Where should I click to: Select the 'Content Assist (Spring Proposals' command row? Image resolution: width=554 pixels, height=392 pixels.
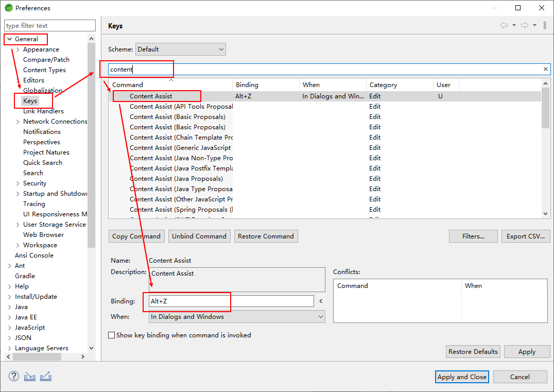tap(325, 210)
